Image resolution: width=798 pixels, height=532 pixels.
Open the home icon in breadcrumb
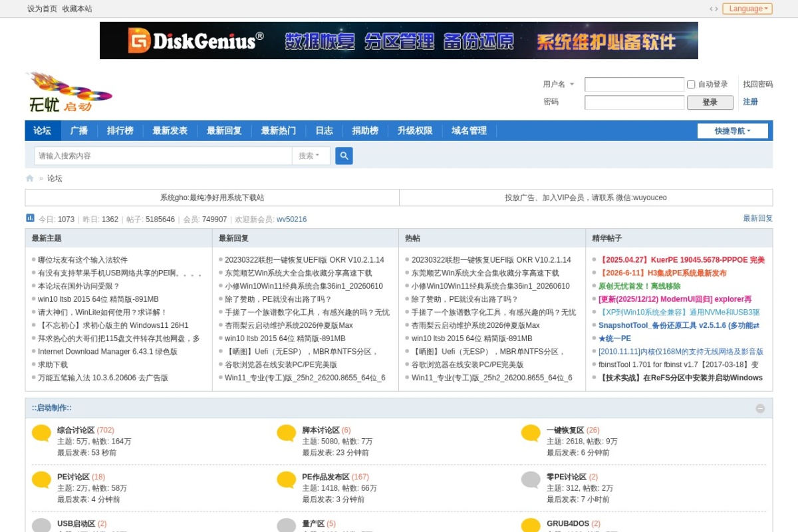[x=30, y=178]
